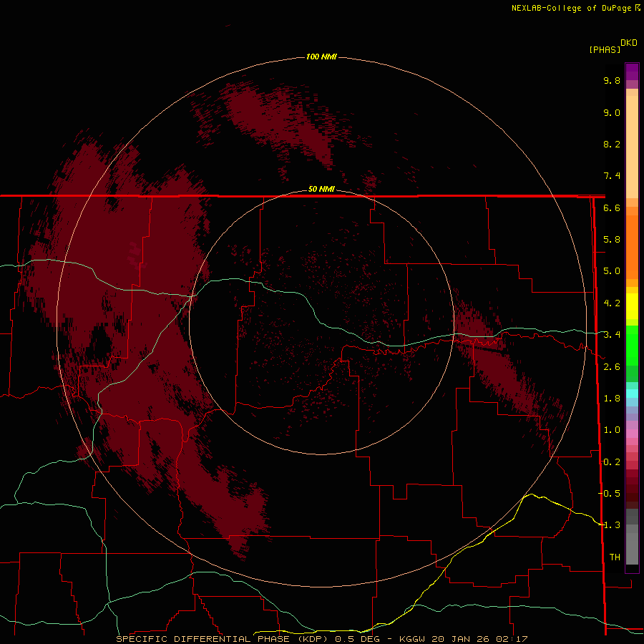
Task: Select the 8.2 scale value
Action: tap(612, 144)
